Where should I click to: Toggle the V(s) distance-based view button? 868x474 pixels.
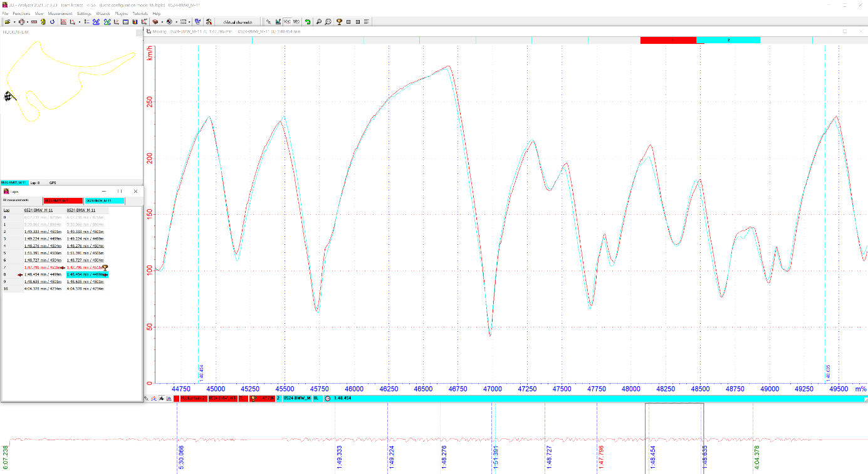click(x=287, y=21)
